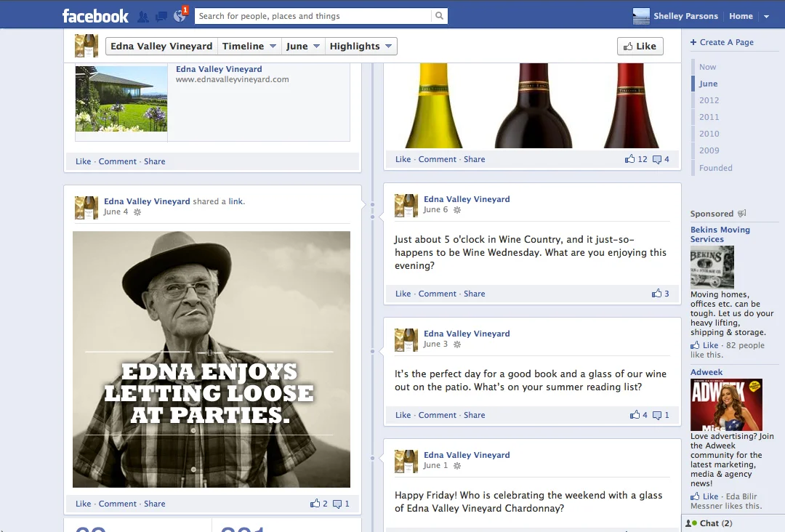The height and width of the screenshot is (532, 785).
Task: Expand the June month dropdown
Action: point(303,46)
